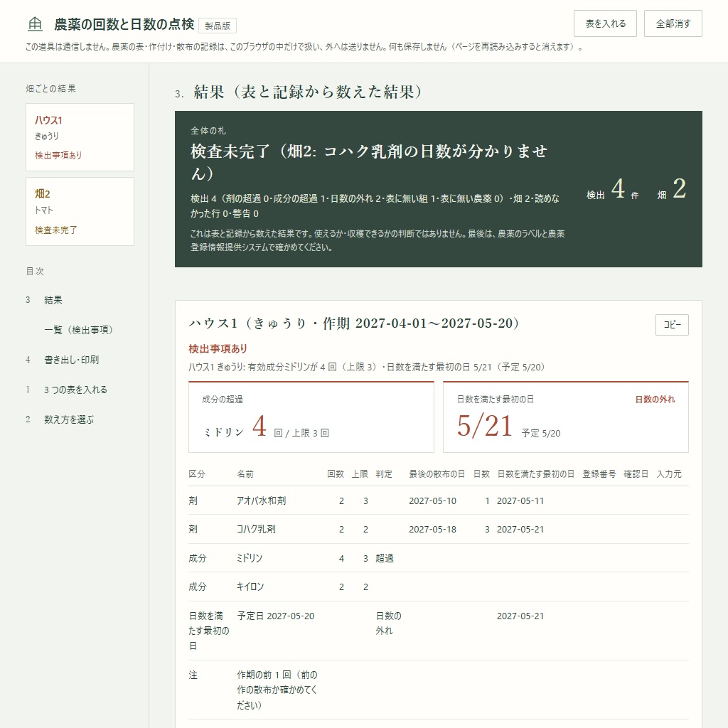The image size is (728, 728).
Task: Click the greenhouse logo icon
Action: point(35,23)
